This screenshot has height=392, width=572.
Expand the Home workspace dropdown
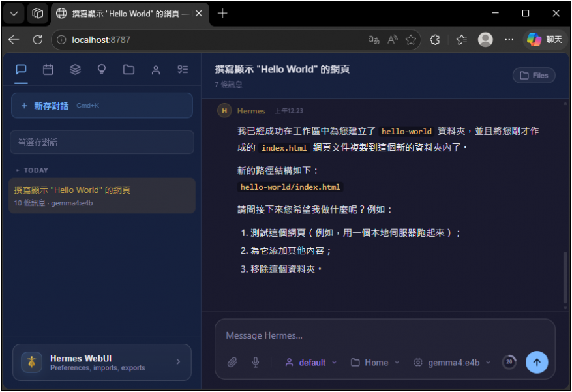375,363
